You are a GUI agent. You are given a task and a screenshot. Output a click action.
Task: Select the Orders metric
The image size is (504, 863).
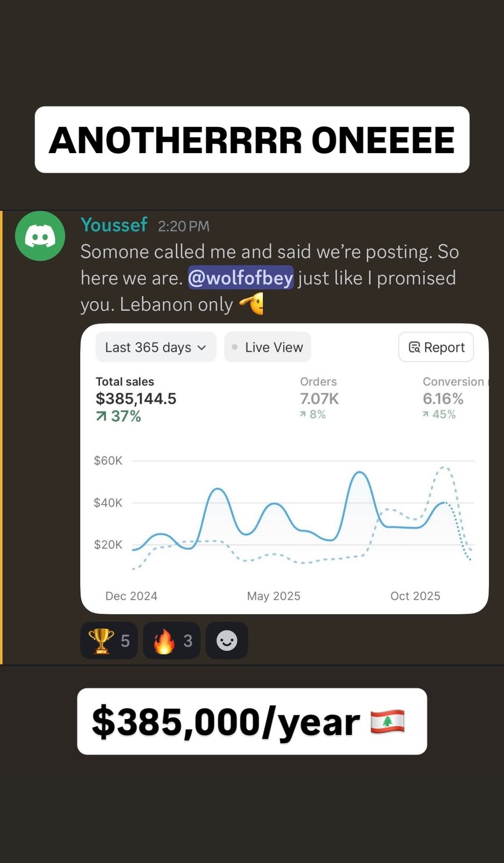point(319,398)
